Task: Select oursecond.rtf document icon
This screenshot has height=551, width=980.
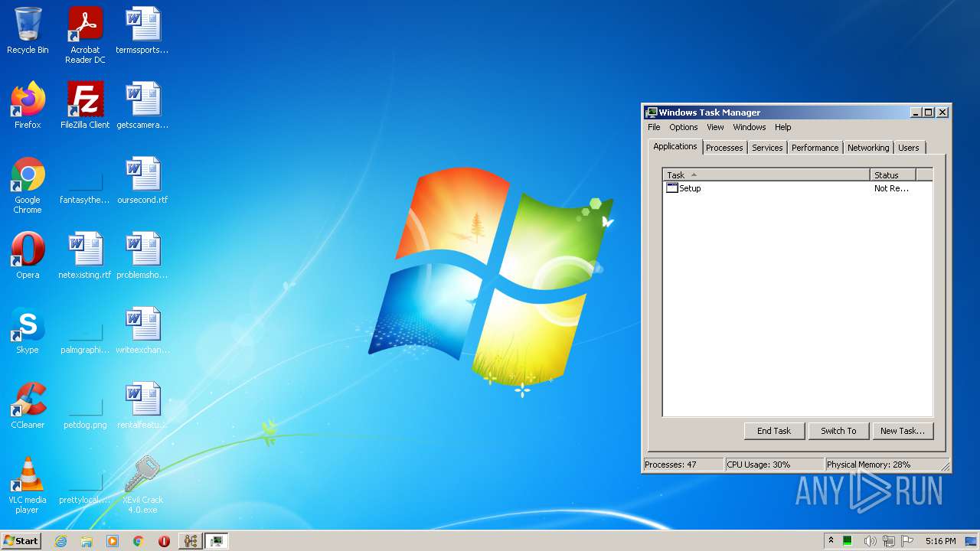Action: (142, 181)
